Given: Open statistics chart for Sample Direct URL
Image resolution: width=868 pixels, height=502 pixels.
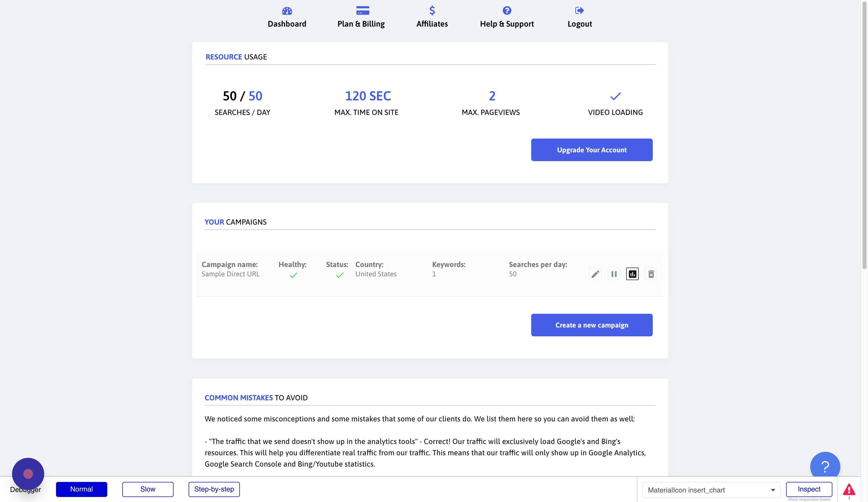Looking at the screenshot, I should [632, 274].
